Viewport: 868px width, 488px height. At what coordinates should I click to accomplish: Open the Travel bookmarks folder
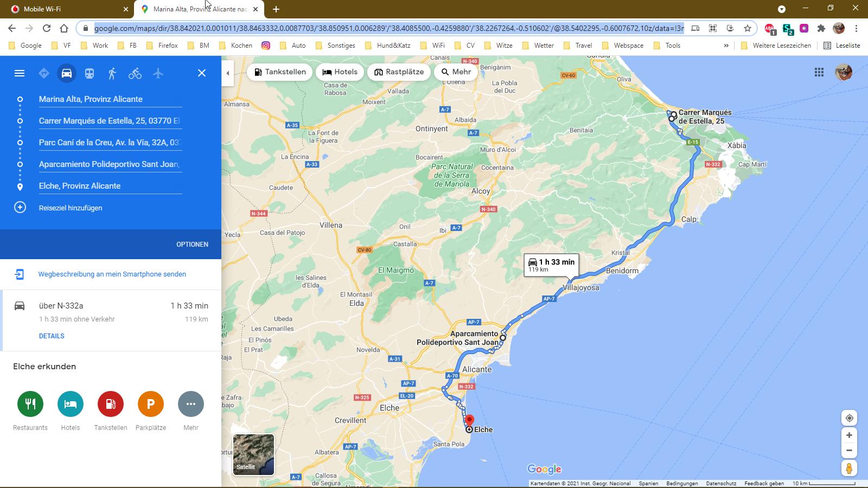tap(578, 46)
